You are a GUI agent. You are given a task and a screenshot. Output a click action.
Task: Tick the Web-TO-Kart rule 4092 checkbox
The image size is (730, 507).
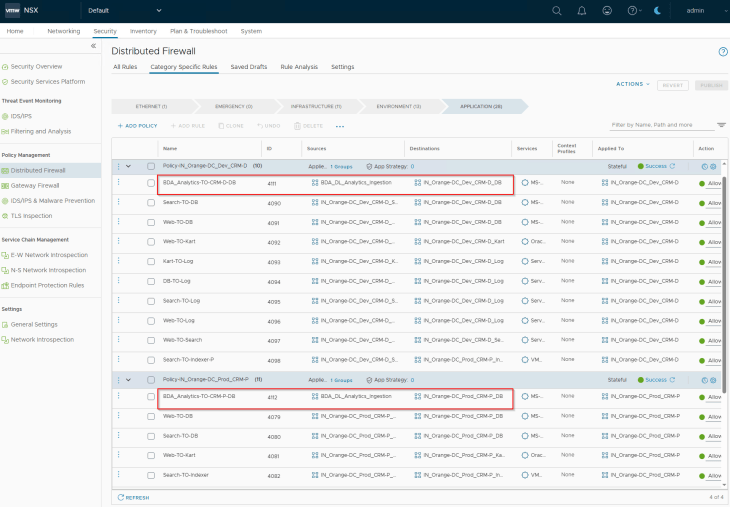click(x=151, y=241)
